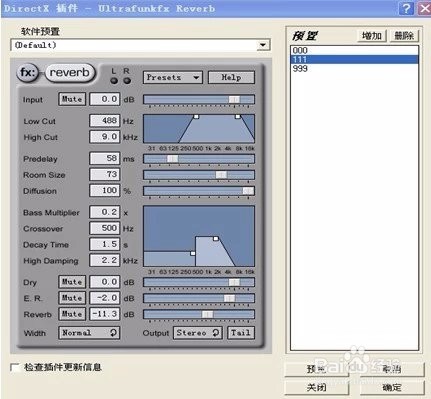Click the R channel level indicator
This screenshot has width=431, height=399.
(x=127, y=81)
